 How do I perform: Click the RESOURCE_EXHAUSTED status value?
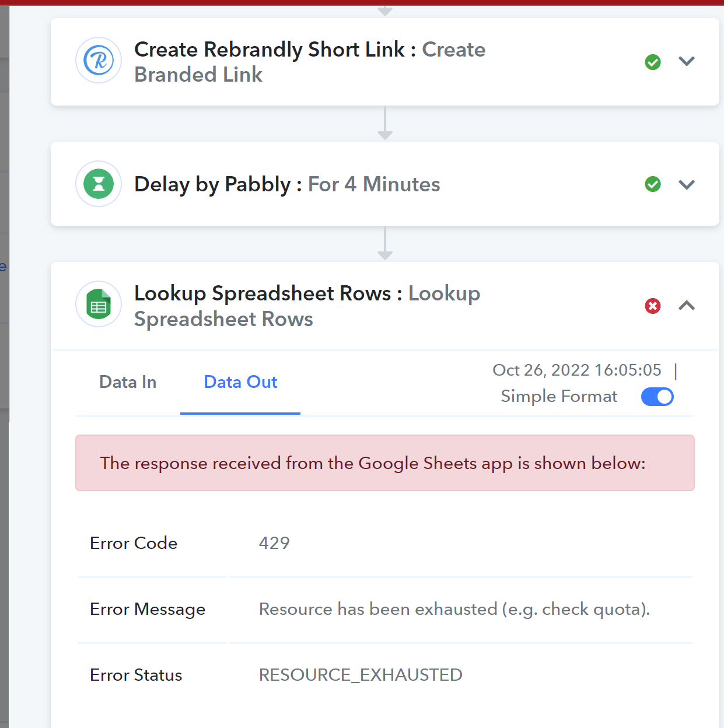[x=361, y=675]
